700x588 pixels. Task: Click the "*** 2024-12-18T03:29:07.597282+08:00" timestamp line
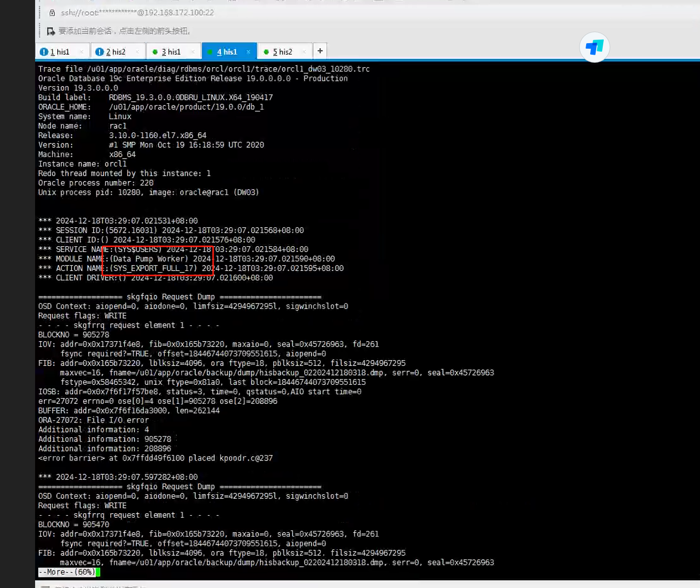pyautogui.click(x=118, y=477)
